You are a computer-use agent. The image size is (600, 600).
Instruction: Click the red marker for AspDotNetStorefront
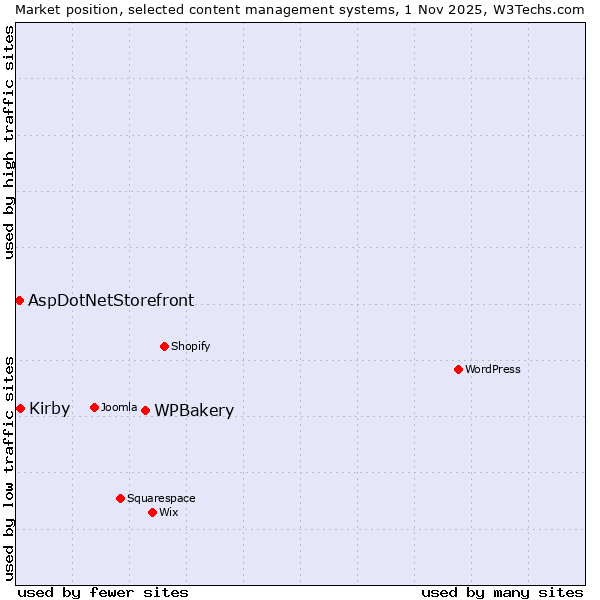[19, 300]
